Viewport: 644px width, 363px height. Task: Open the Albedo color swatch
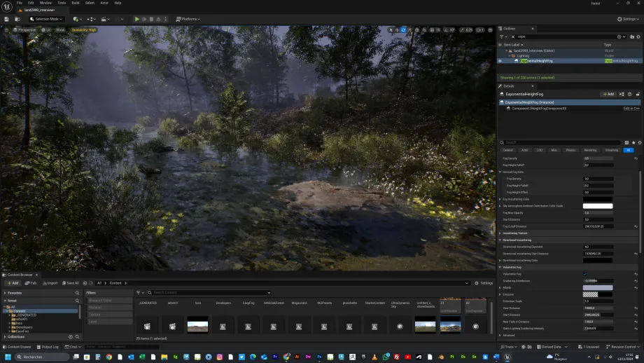point(598,288)
